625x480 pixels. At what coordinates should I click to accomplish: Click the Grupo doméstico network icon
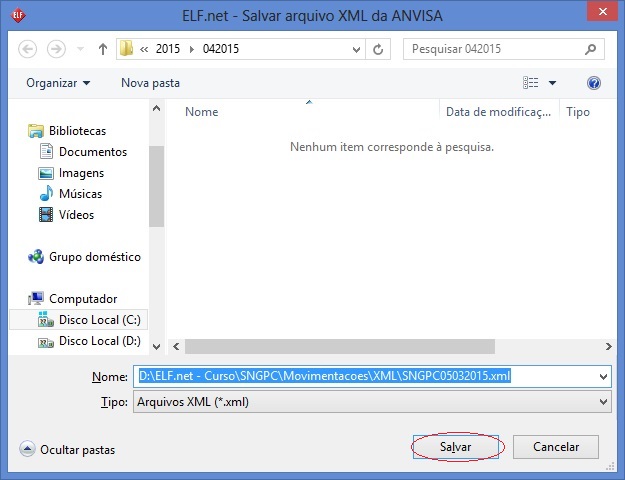[x=36, y=257]
